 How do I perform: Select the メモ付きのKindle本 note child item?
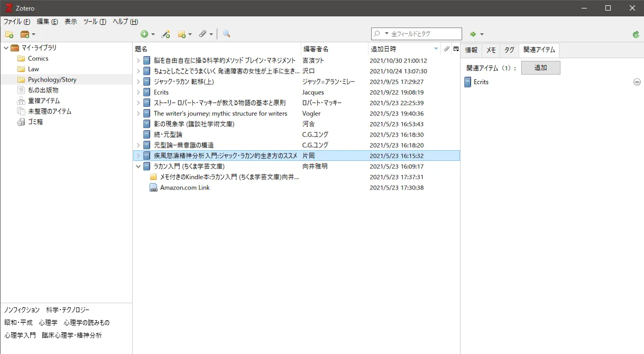pyautogui.click(x=296, y=177)
